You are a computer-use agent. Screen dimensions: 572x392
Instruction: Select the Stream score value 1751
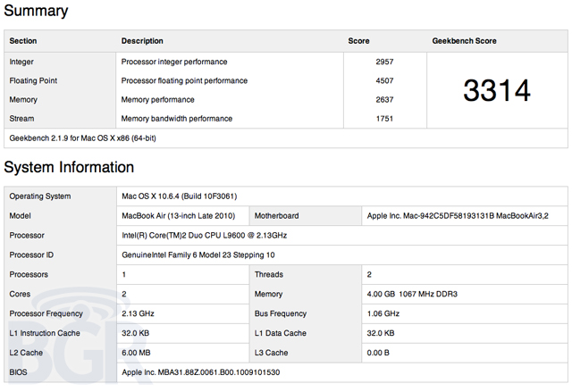tap(384, 119)
